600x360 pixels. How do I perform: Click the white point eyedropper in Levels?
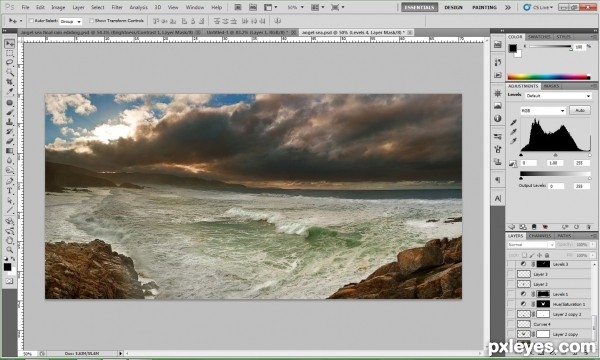513,141
